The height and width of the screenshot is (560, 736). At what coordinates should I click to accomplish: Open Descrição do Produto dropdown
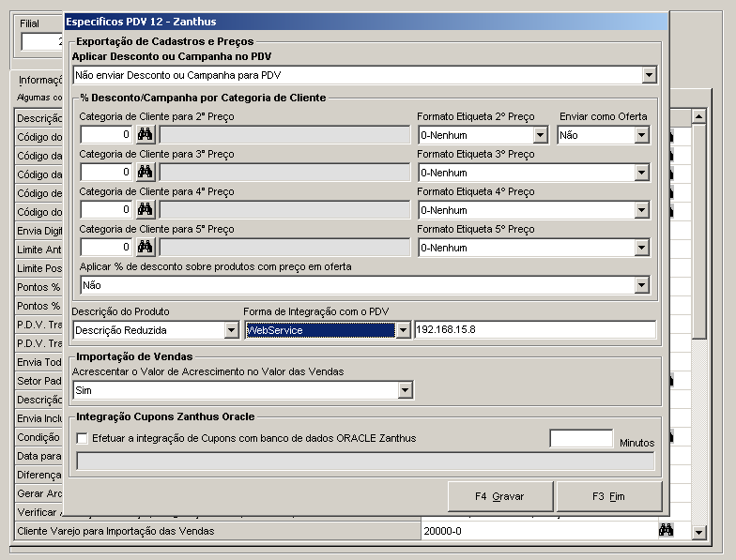[x=231, y=330]
